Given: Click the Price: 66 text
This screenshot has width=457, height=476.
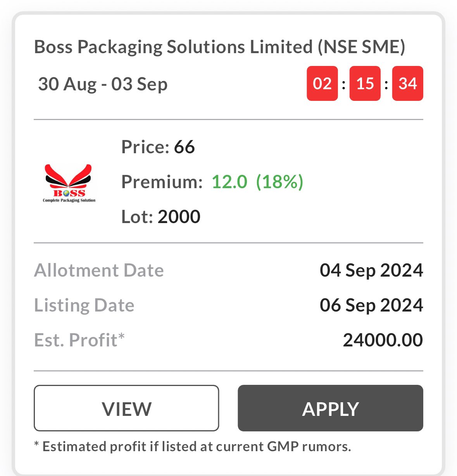Looking at the screenshot, I should [x=158, y=147].
